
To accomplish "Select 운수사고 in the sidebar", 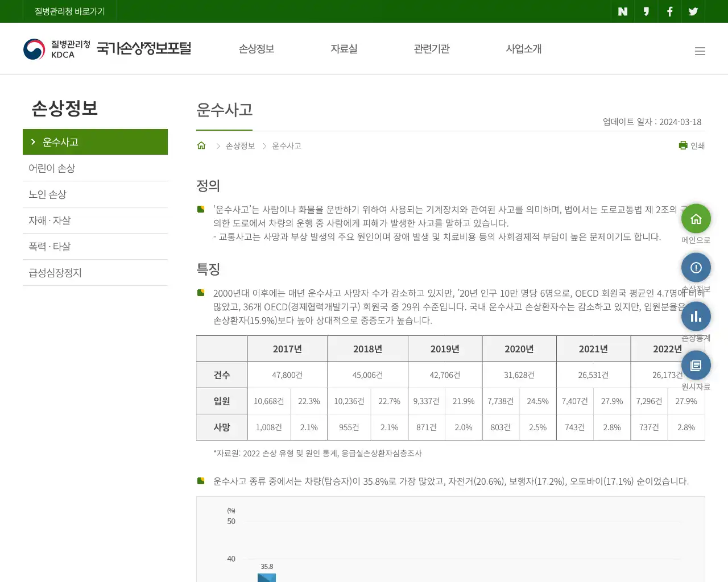I will (x=95, y=142).
